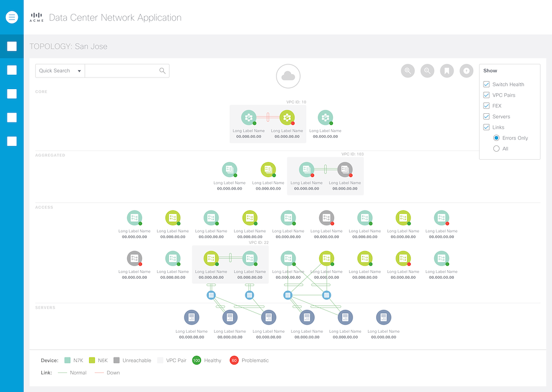Click the cloud icon above Core

pyautogui.click(x=288, y=76)
